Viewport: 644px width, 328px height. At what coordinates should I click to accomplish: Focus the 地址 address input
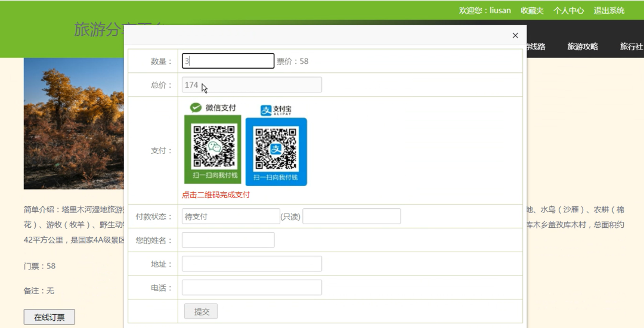[252, 264]
